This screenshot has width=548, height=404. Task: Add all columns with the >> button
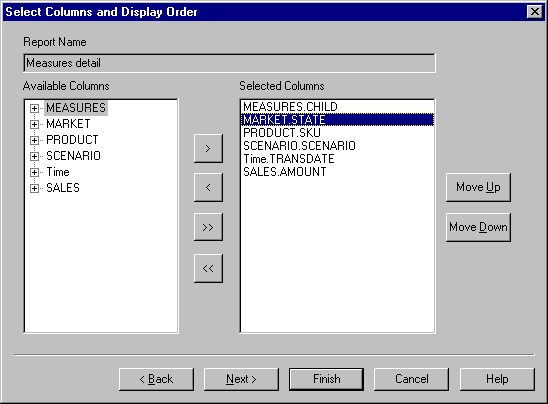pos(208,227)
